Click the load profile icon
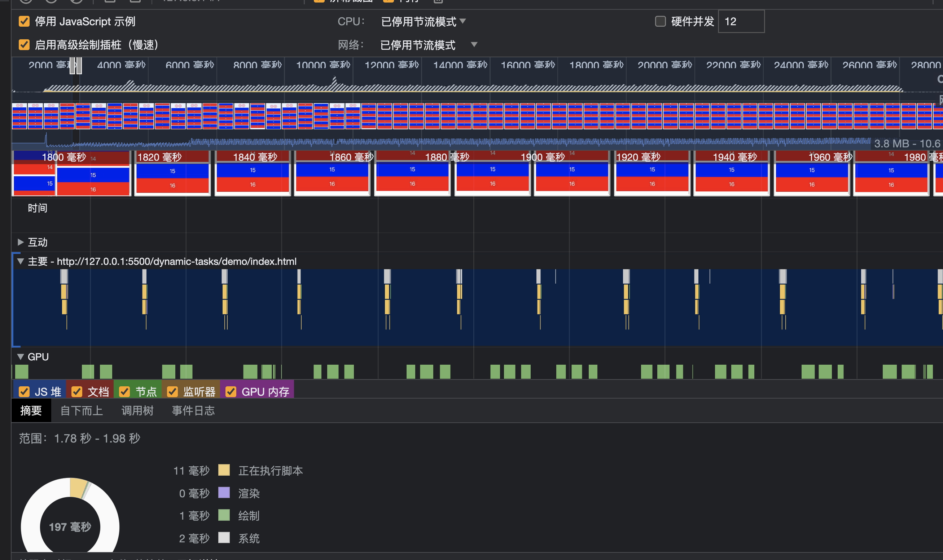 click(x=110, y=1)
